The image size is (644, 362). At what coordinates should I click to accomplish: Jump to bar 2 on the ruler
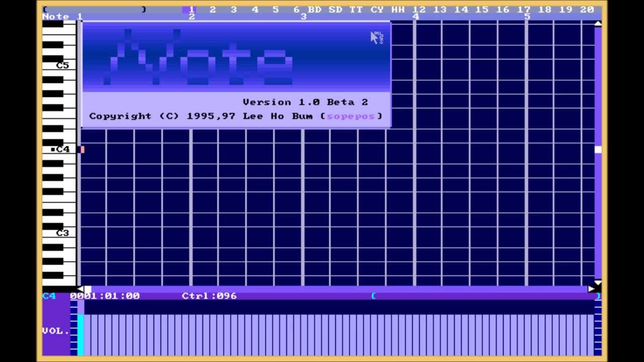point(192,17)
